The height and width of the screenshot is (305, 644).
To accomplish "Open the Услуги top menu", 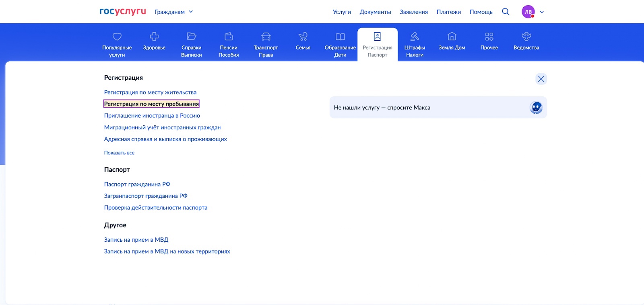I will coord(342,12).
